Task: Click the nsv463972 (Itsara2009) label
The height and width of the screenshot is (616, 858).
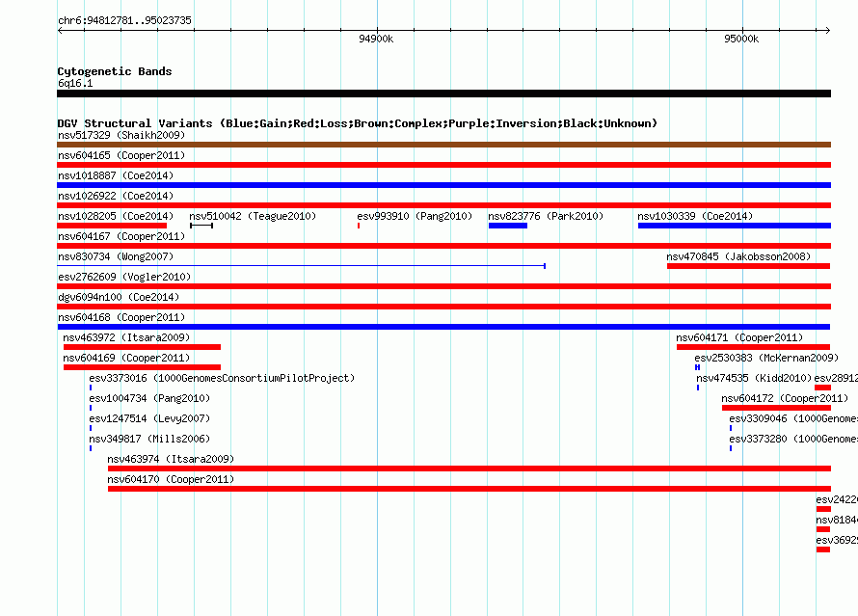Action: 126,337
